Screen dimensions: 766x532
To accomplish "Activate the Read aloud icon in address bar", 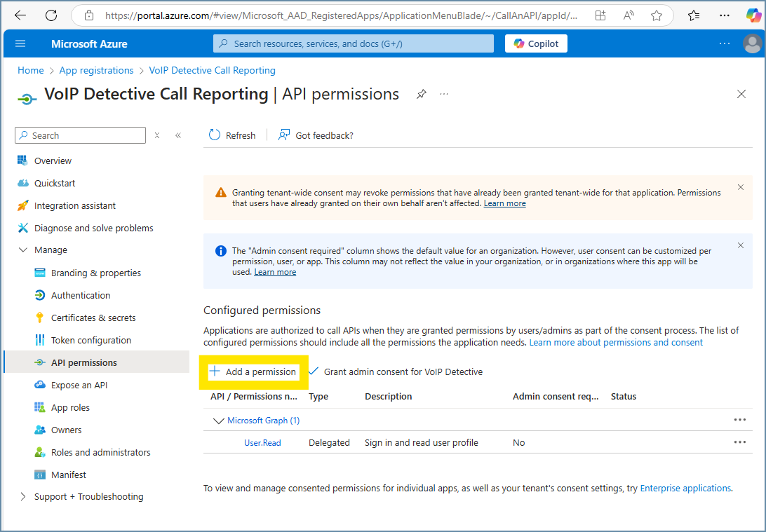I will [629, 15].
